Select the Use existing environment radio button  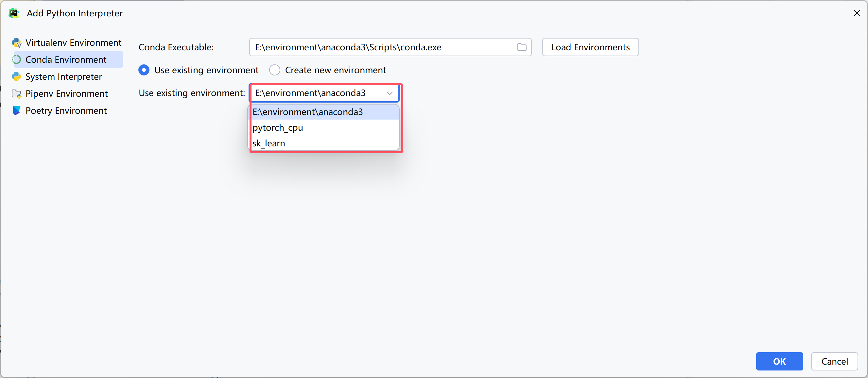click(144, 70)
